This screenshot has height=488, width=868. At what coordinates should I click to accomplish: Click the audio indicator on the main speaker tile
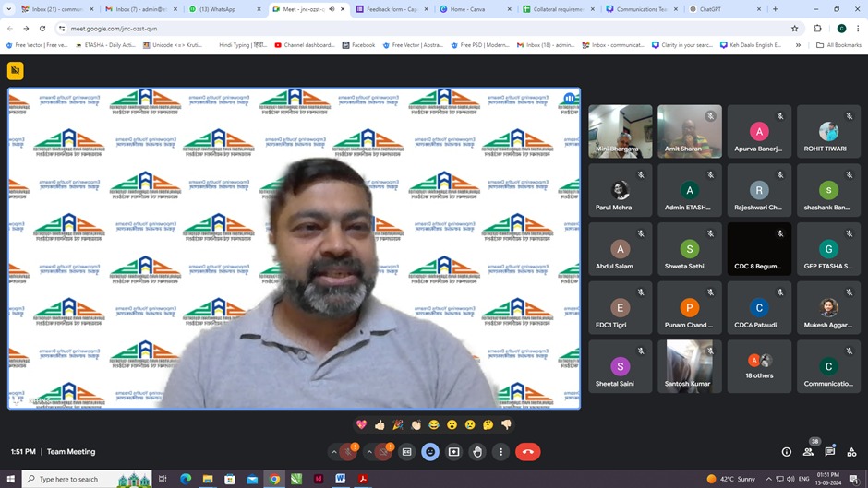(569, 99)
